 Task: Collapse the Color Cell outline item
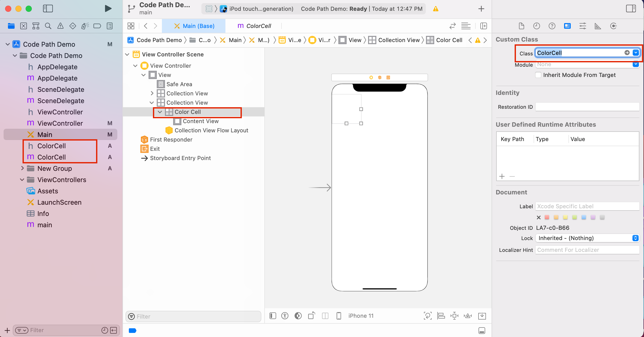point(160,112)
